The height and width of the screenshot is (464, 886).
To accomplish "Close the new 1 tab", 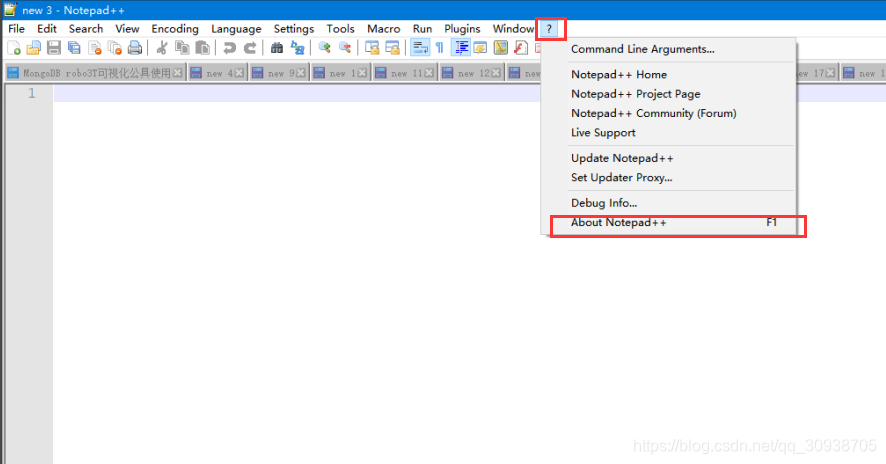I will coord(362,73).
